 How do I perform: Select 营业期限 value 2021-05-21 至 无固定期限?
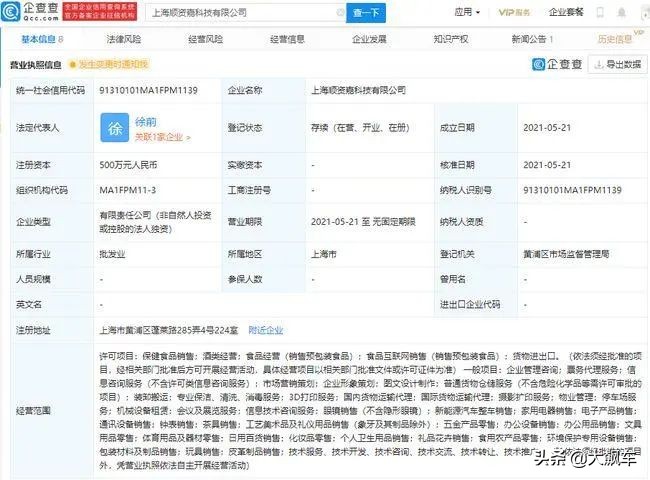(x=363, y=222)
